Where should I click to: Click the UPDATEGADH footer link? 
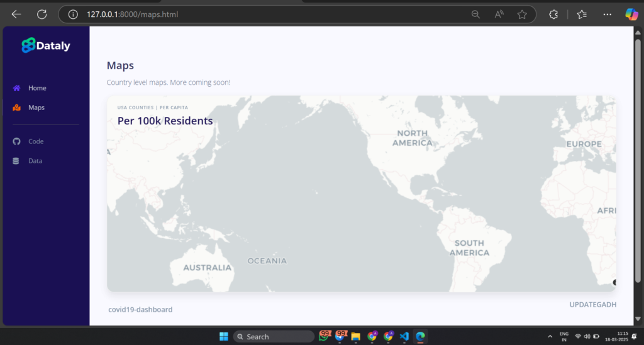[592, 304]
